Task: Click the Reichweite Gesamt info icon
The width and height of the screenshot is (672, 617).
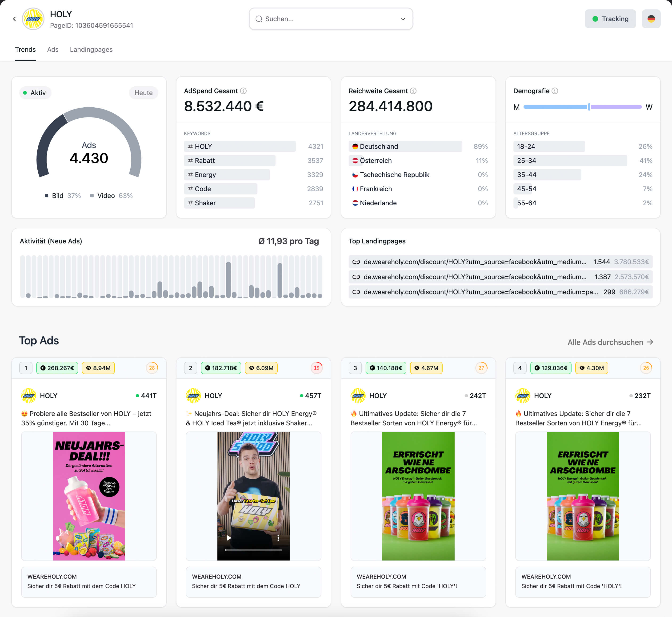Action: pyautogui.click(x=413, y=91)
